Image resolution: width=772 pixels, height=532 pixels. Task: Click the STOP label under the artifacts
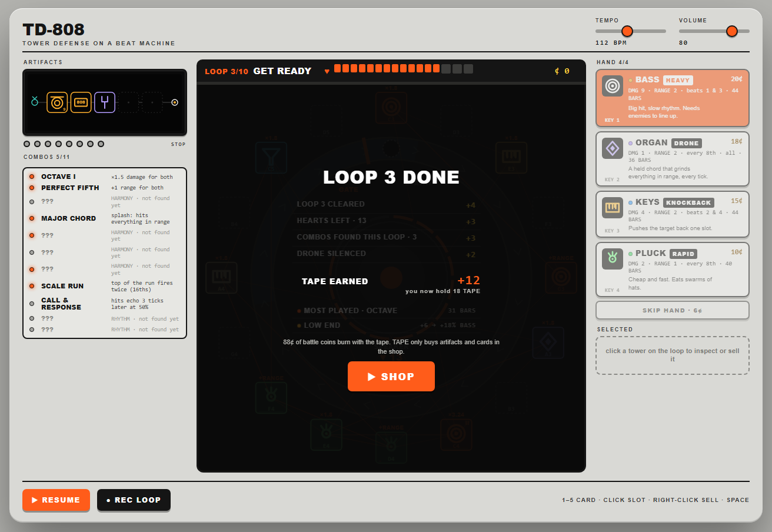[x=178, y=144]
